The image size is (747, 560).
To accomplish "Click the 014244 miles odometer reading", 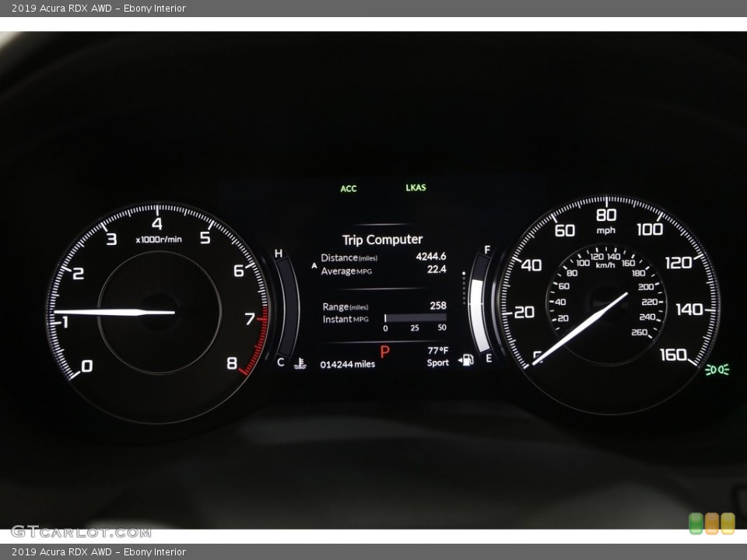I will point(347,364).
